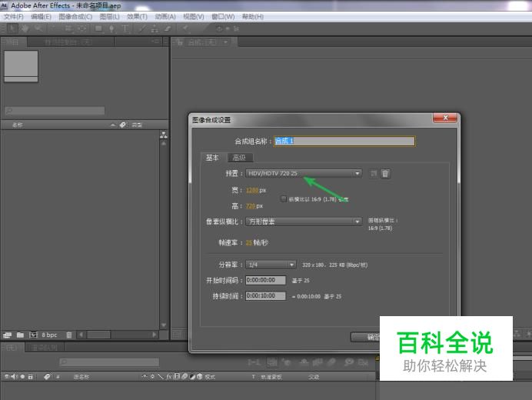This screenshot has height=400, width=532.
Task: Click the duration 0:00:10:00 field
Action: coord(266,295)
